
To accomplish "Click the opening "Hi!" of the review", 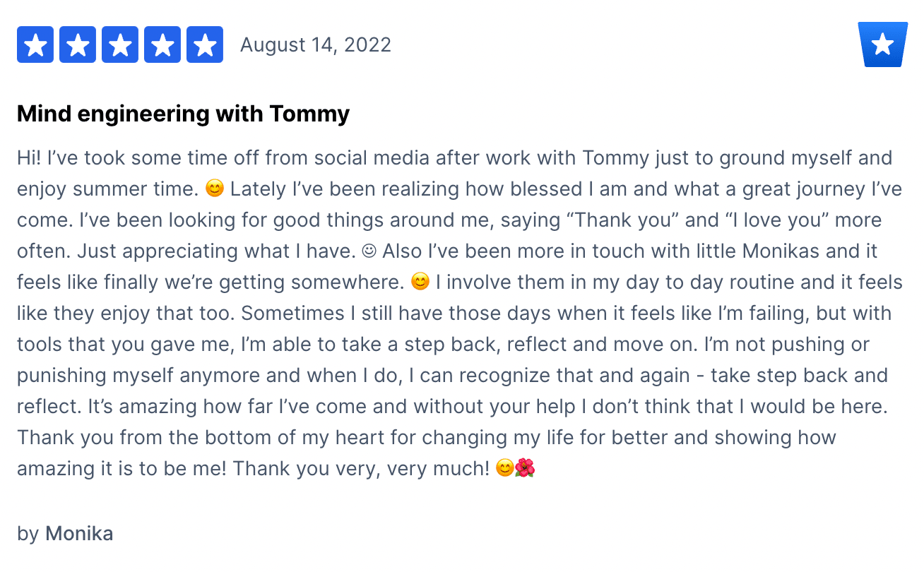I will point(30,157).
